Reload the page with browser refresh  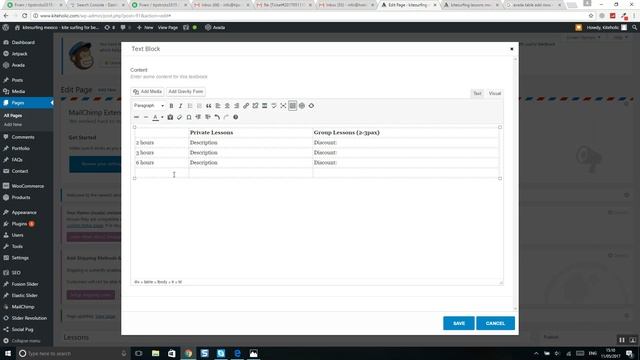tap(24, 16)
